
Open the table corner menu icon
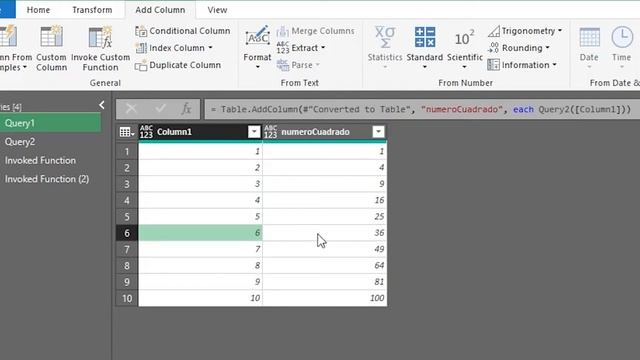pos(127,132)
